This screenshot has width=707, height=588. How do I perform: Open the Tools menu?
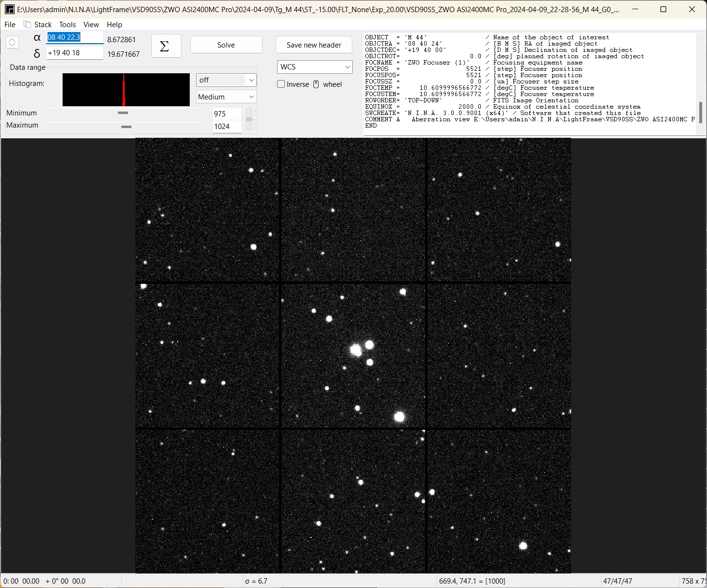pyautogui.click(x=67, y=25)
